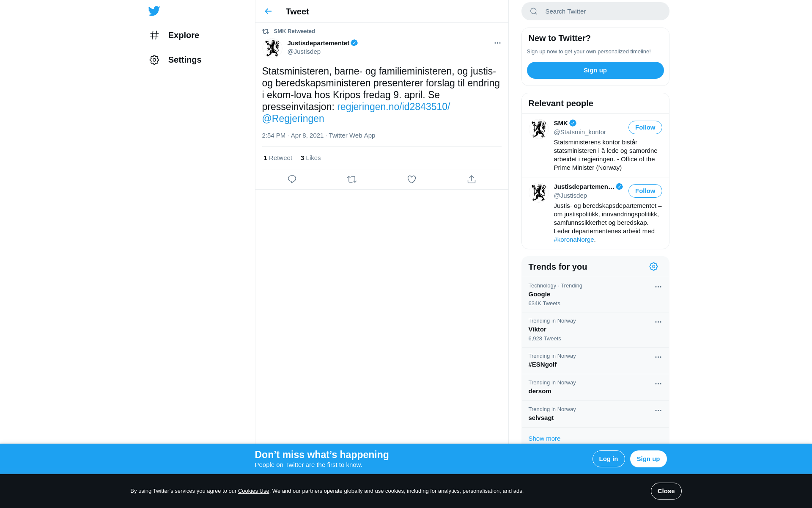This screenshot has width=812, height=508.
Task: Open the tweet's more options menu
Action: (497, 43)
